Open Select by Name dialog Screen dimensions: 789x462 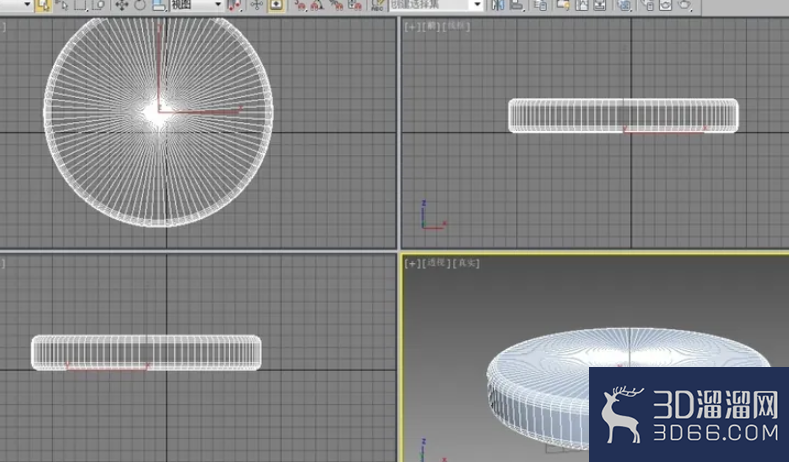(62, 5)
